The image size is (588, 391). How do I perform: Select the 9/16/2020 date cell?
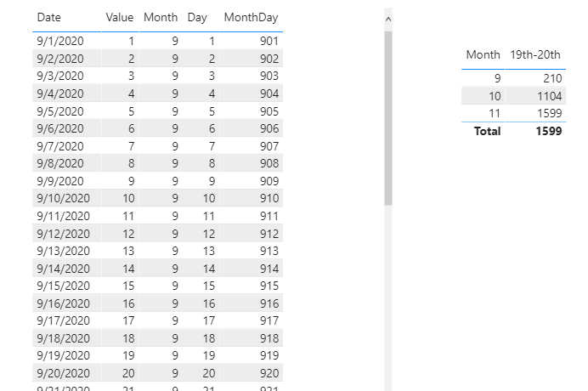pyautogui.click(x=64, y=303)
